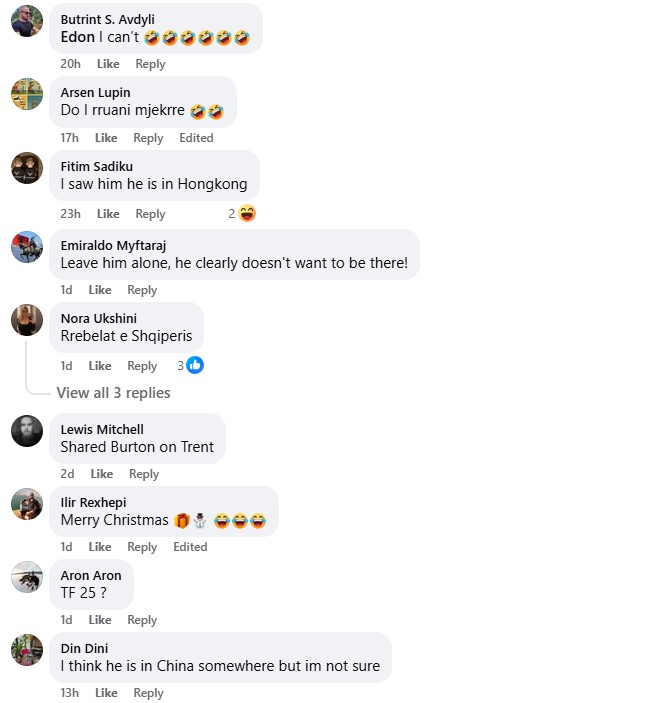Reply to Lewis Mitchell's comment

click(x=144, y=474)
